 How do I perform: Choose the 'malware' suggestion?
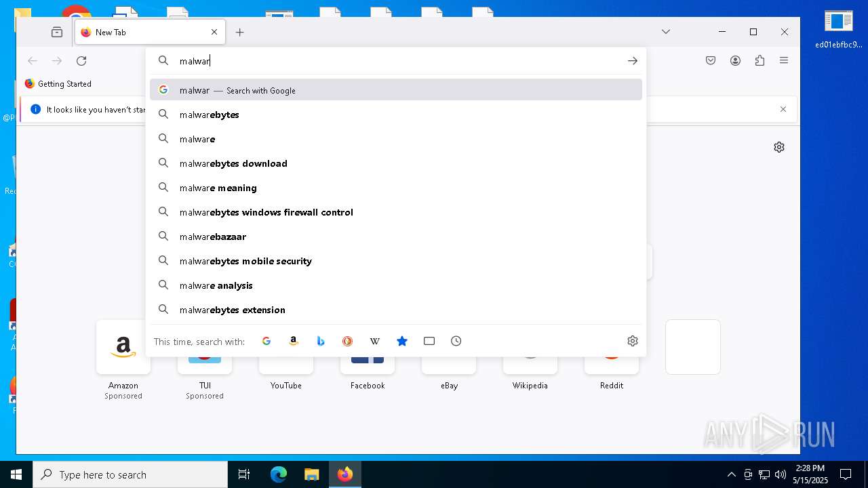pos(396,139)
